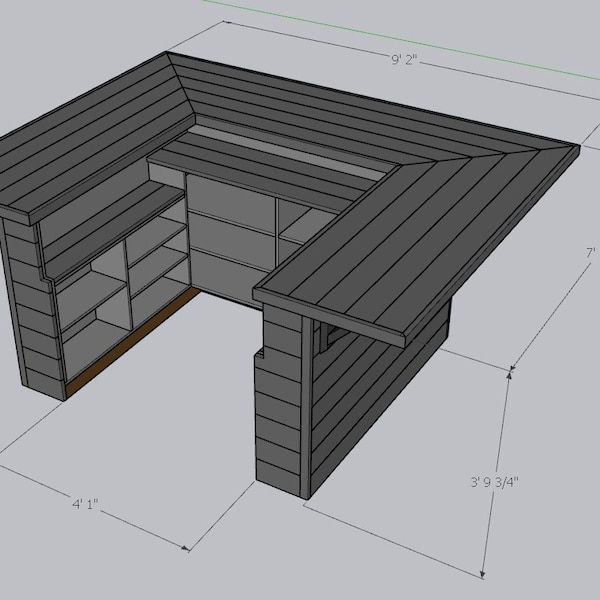600x600 pixels.
Task: Click the green axis line
Action: [x=400, y=39]
